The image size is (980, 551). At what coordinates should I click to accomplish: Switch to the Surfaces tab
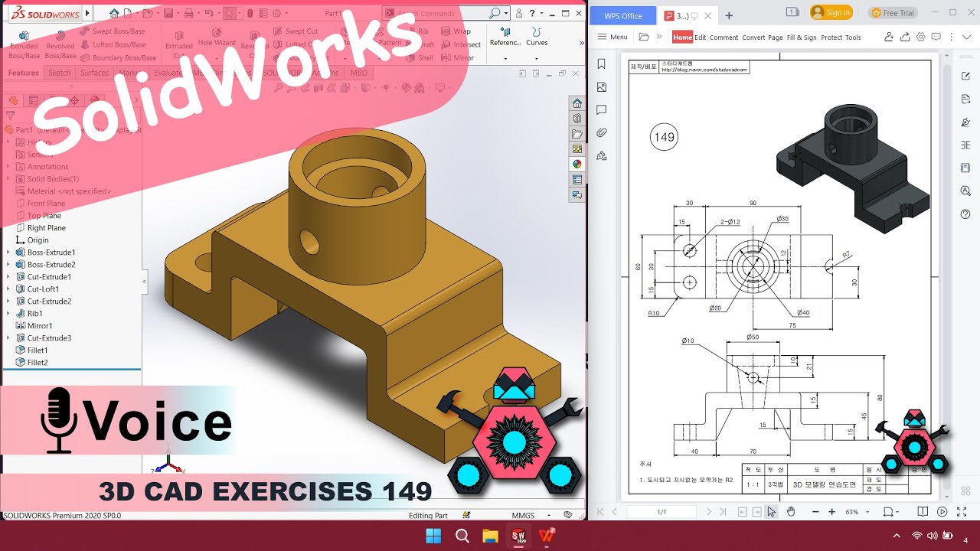pos(95,73)
